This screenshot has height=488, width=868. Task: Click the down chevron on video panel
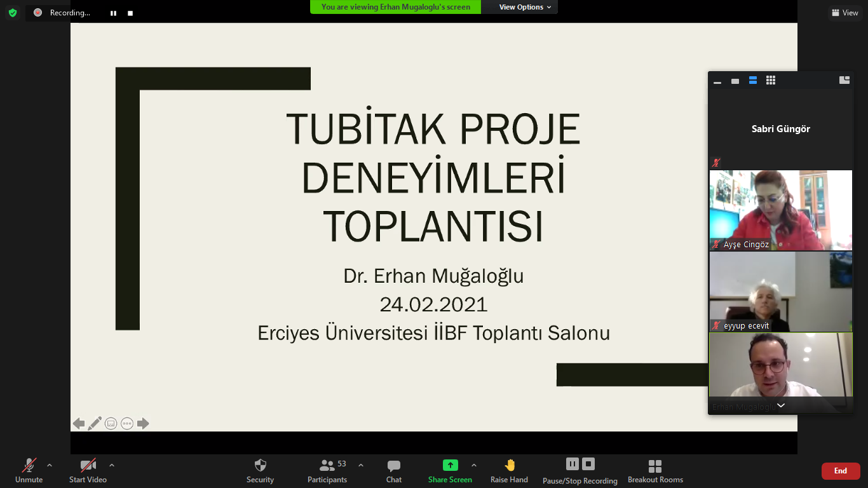point(781,405)
